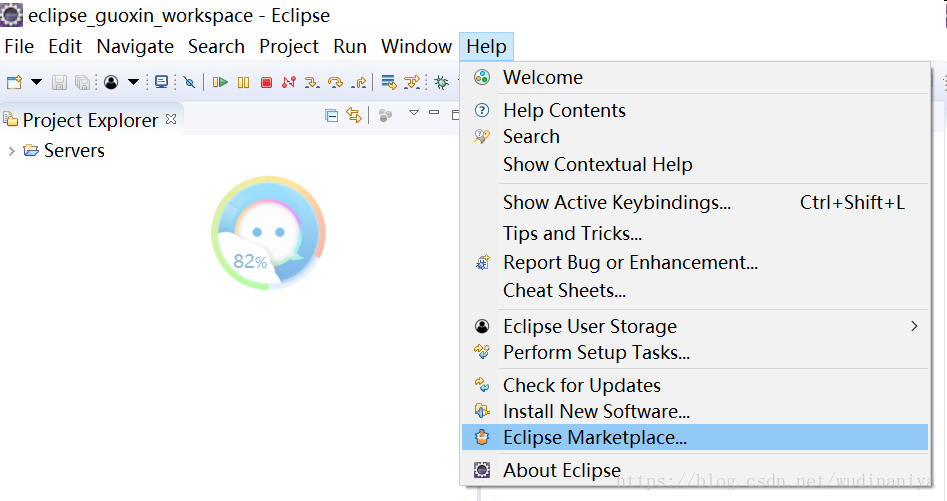Viewport: 947px width, 501px height.
Task: Expand the Servers tree node arrow
Action: (x=11, y=151)
